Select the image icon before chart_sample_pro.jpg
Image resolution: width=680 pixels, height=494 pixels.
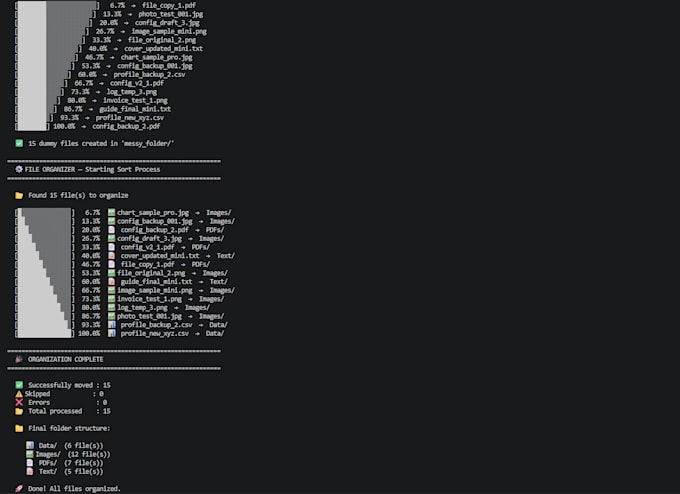111,213
